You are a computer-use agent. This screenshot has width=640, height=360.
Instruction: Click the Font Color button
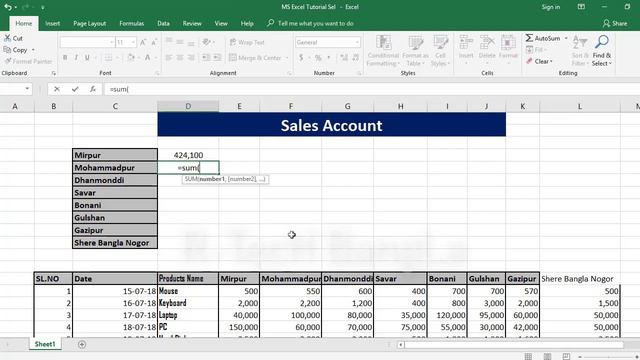pos(148,58)
